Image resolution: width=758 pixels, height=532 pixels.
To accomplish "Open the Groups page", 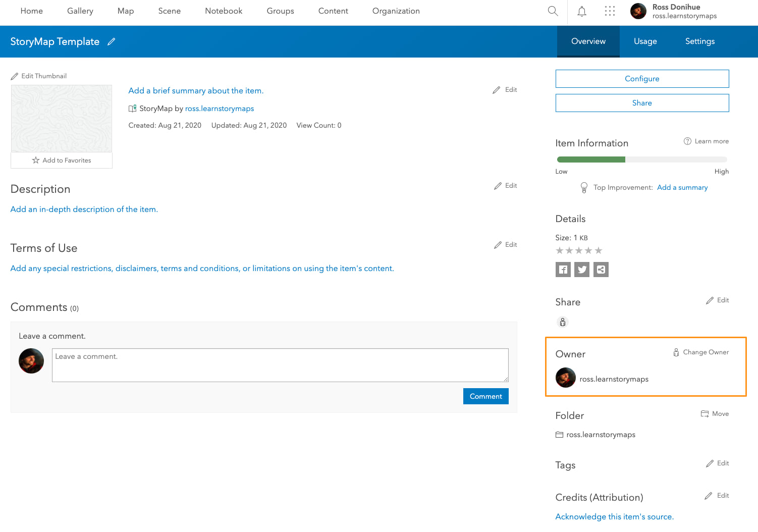I will coord(281,11).
